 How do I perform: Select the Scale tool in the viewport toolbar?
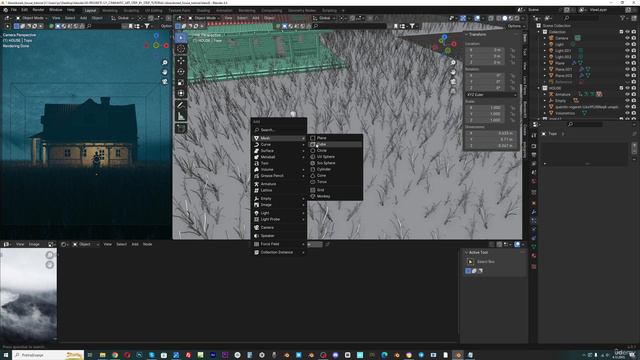pyautogui.click(x=181, y=82)
